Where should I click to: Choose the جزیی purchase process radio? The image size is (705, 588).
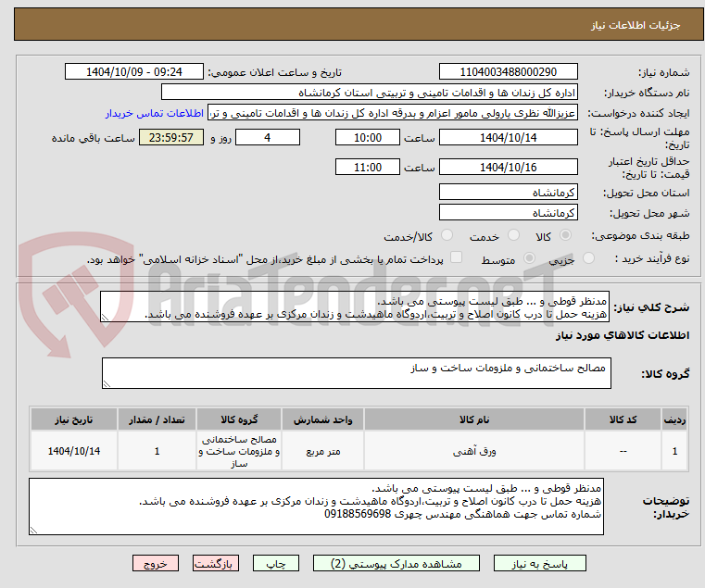(588, 258)
